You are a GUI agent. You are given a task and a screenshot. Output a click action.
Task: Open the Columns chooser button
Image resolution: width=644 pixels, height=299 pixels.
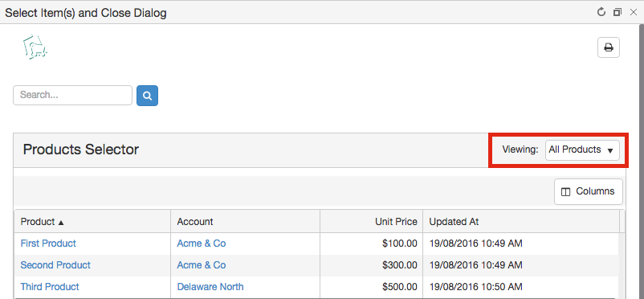[x=588, y=191]
